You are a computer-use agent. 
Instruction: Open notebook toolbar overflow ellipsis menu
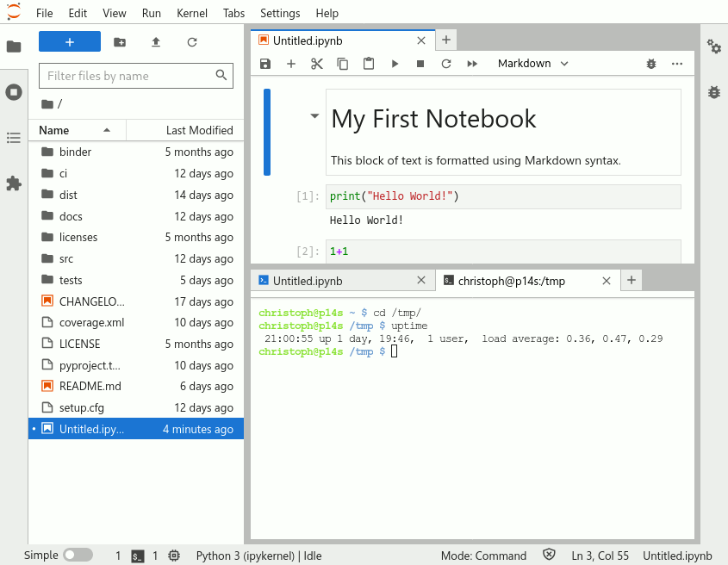[x=677, y=64]
